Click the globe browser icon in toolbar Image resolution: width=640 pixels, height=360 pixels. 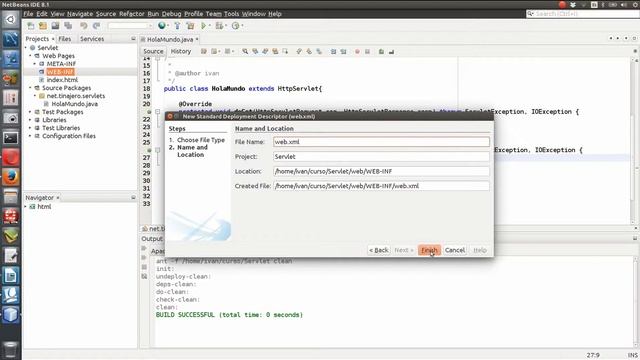coord(162,26)
